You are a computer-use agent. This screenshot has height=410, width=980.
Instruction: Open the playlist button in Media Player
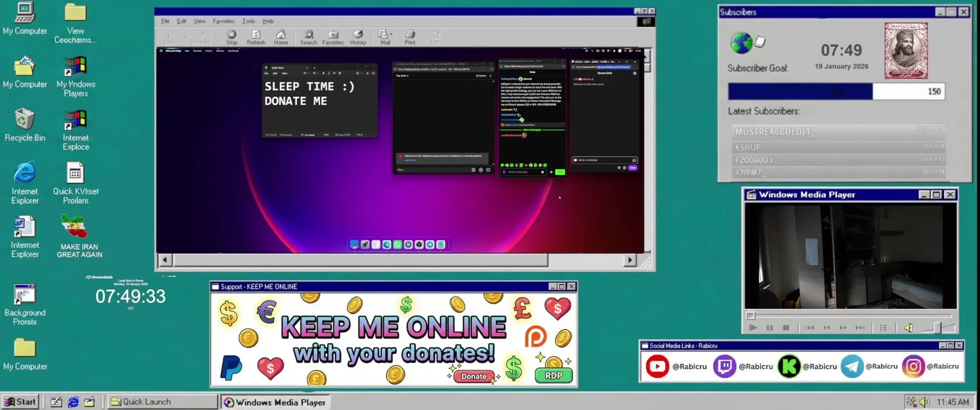click(x=883, y=327)
